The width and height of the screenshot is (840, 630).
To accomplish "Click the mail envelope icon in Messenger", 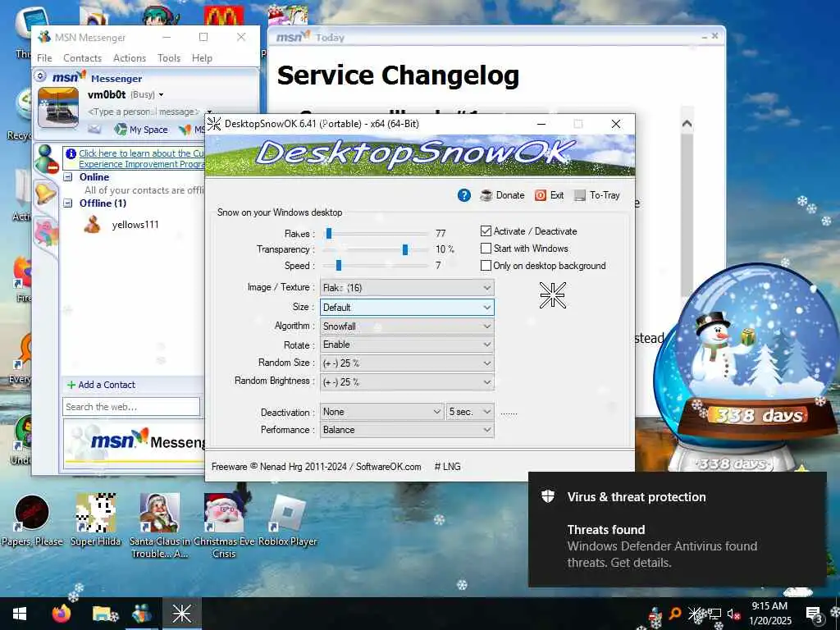I will [94, 129].
